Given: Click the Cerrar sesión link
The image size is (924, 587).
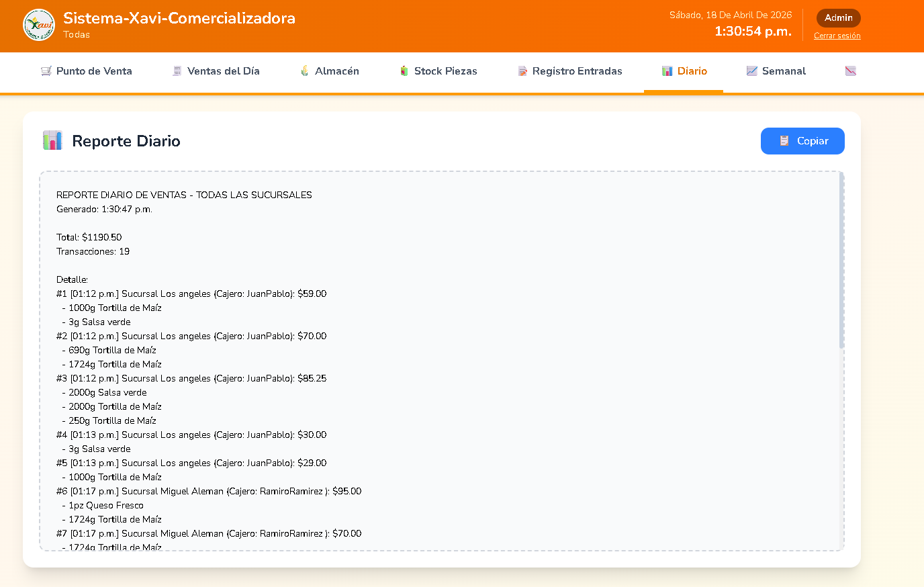Looking at the screenshot, I should [837, 36].
